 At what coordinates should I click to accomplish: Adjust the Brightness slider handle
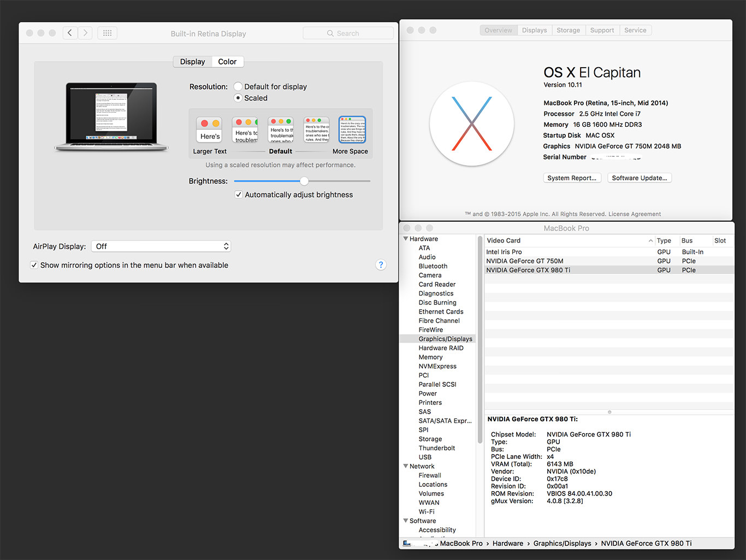[304, 181]
